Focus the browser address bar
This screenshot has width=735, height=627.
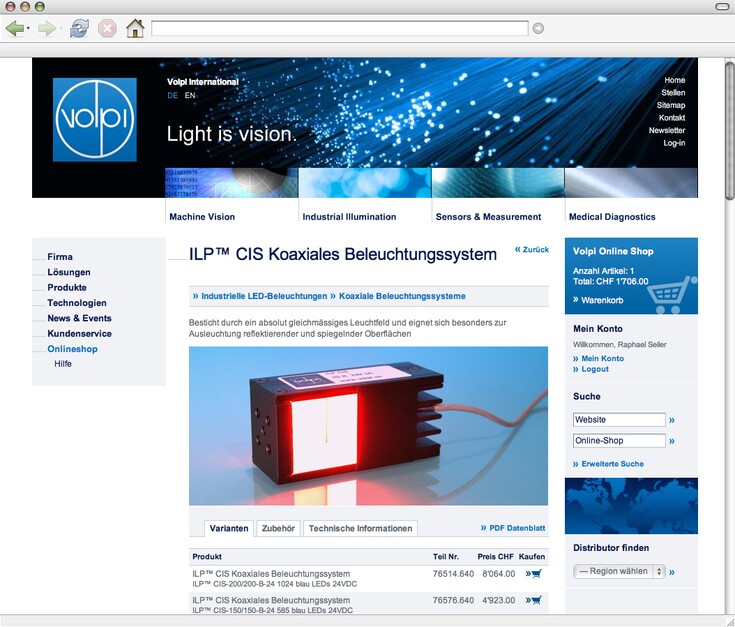pos(340,29)
